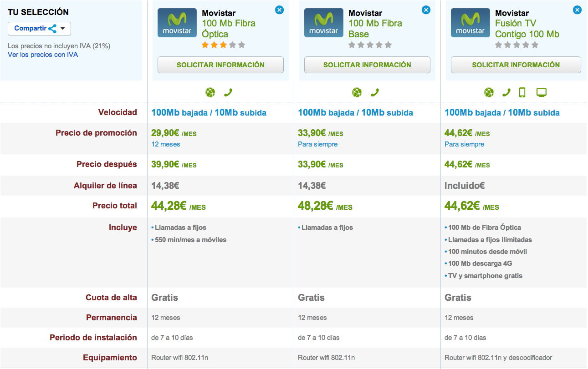Click the star rating of 100 Mb Fibra Base
Image resolution: width=588 pixels, height=369 pixels.
[370, 45]
